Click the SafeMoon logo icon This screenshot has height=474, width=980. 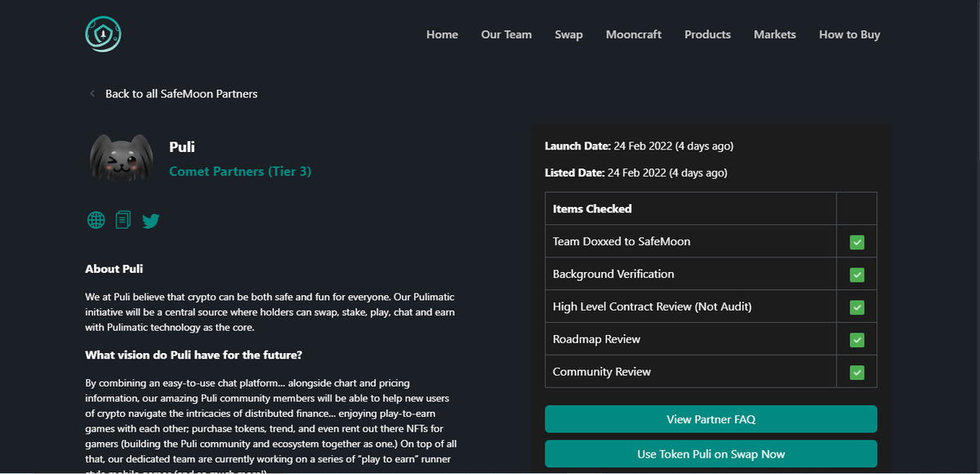coord(104,34)
